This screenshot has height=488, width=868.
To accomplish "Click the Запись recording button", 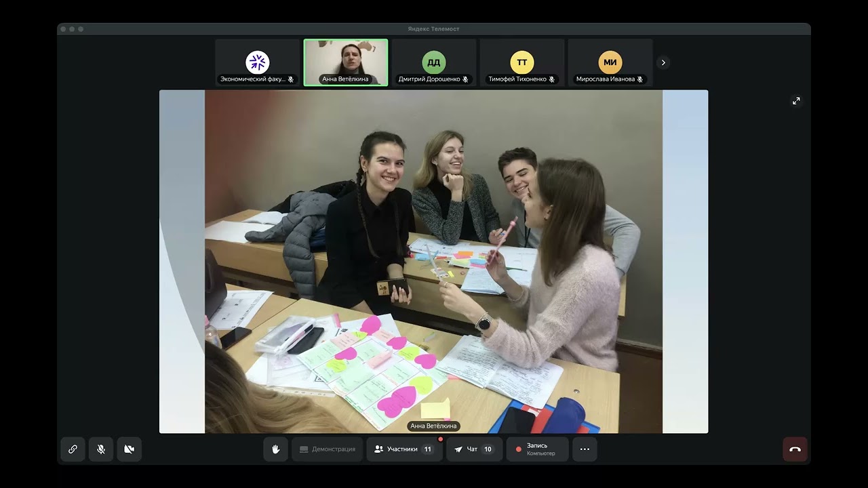I will pyautogui.click(x=537, y=449).
